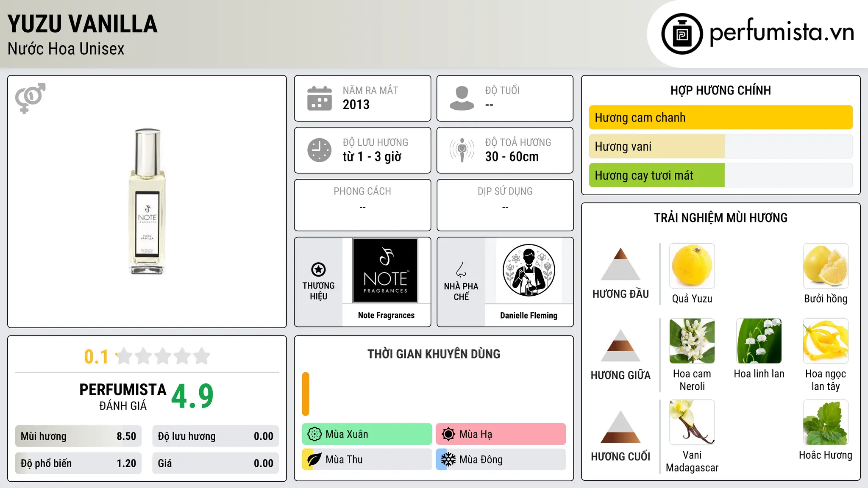Open the Danielle Fleming perfumer link
Screen dimensions: 868x488
click(x=529, y=315)
